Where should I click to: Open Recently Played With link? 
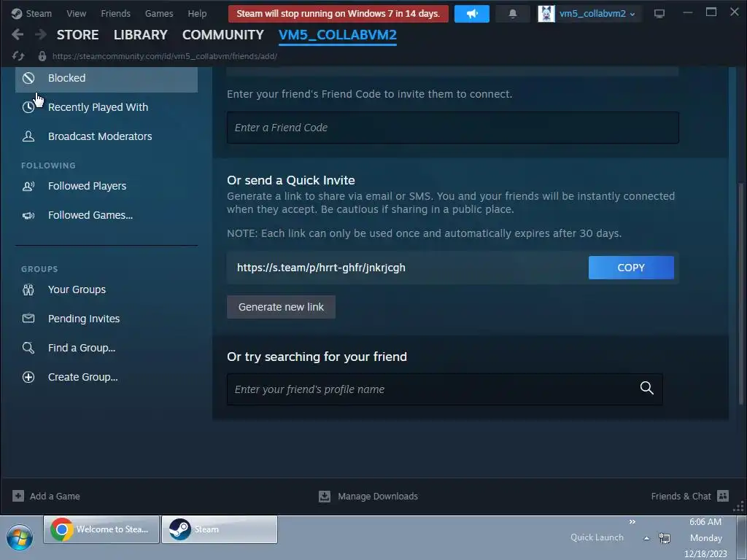point(98,107)
